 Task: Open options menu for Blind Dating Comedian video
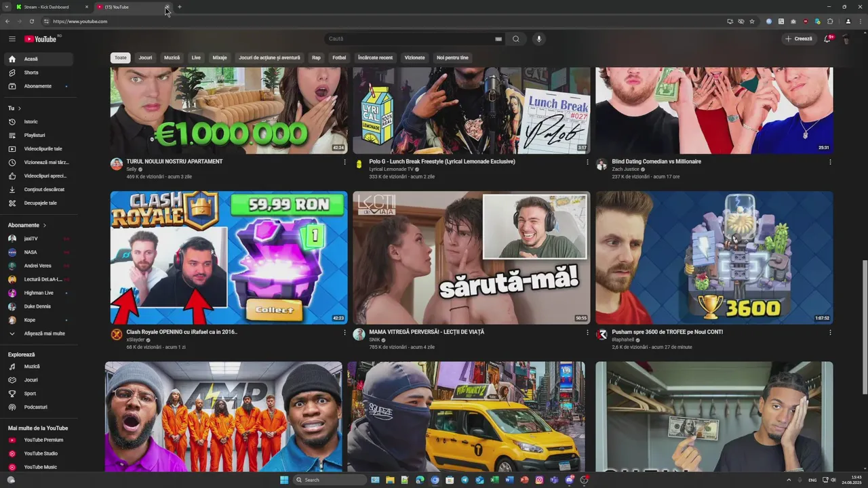coord(830,162)
